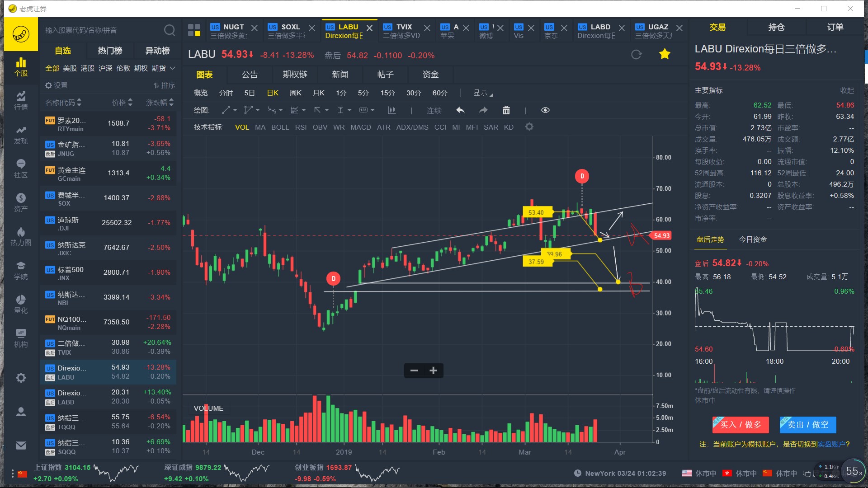Toggle drawing visibility eye icon

pos(545,110)
